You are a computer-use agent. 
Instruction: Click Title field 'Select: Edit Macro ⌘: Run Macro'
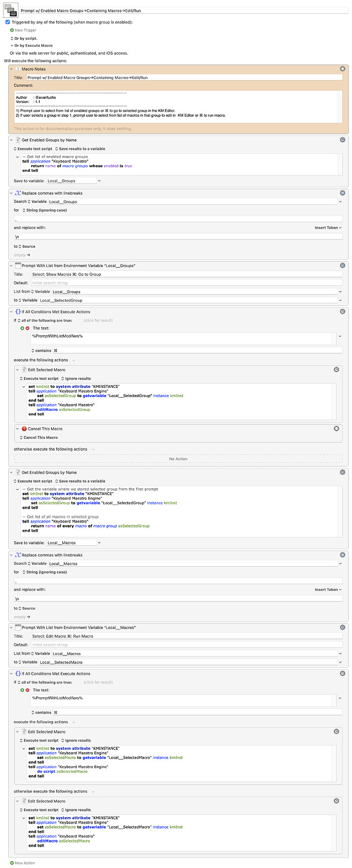(x=186, y=636)
